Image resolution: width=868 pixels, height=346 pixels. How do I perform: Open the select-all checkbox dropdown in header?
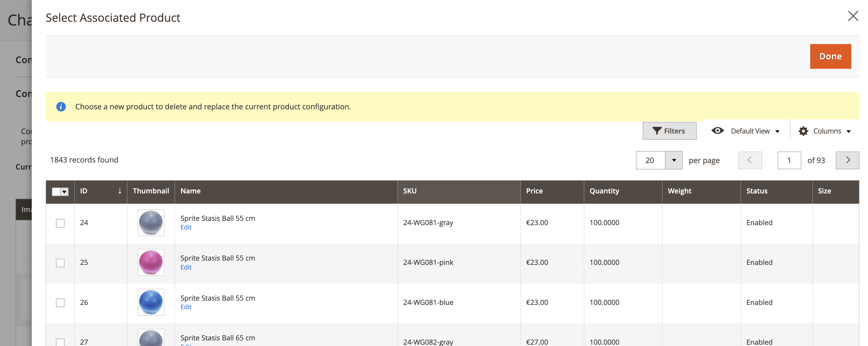(64, 192)
